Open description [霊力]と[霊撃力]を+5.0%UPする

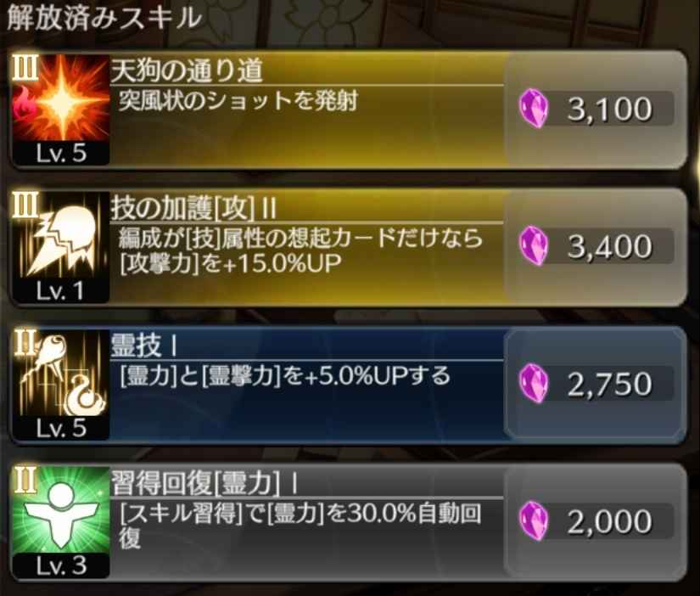click(285, 376)
